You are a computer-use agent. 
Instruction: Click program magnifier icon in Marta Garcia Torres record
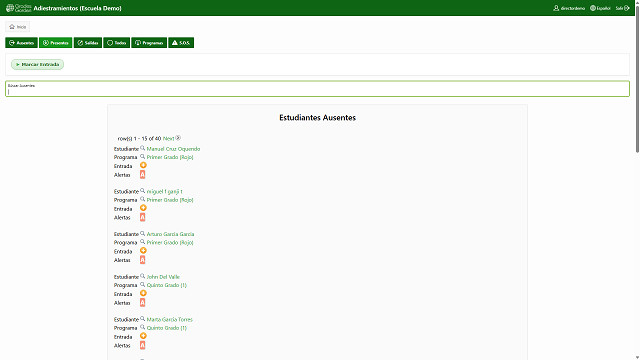click(142, 327)
